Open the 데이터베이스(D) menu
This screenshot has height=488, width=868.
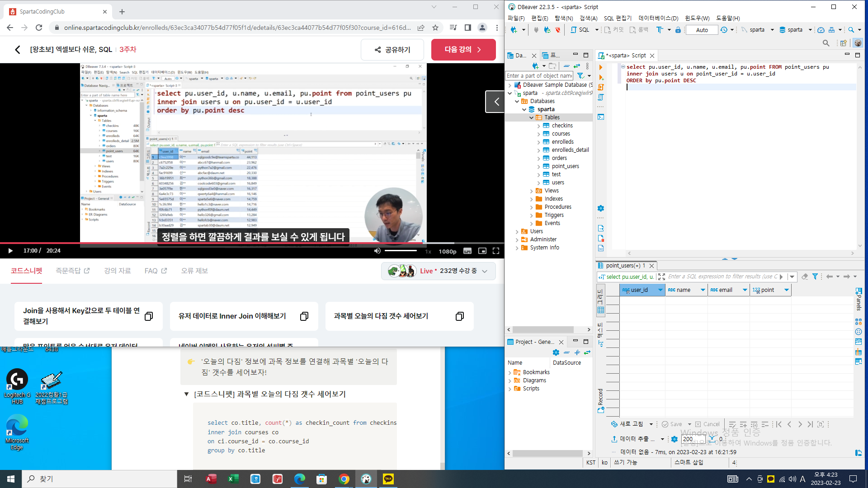coord(658,18)
